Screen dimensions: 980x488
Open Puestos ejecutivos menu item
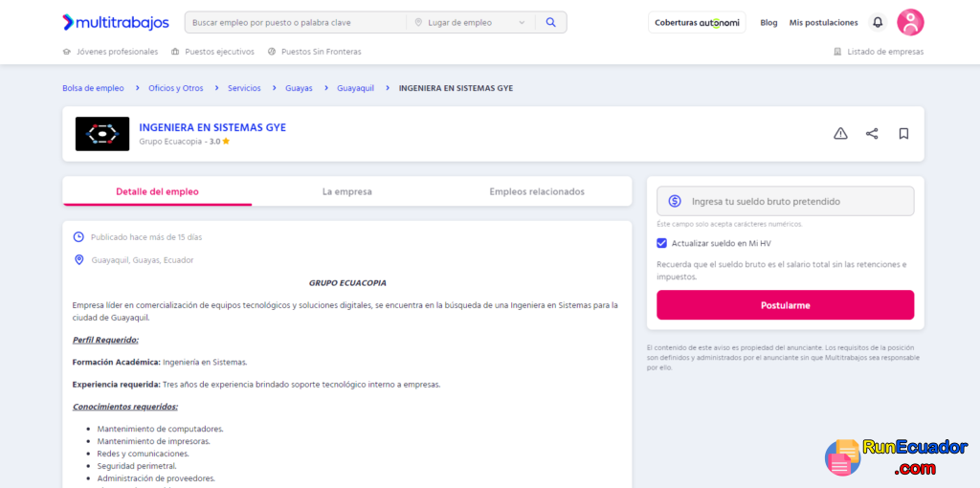tap(219, 52)
